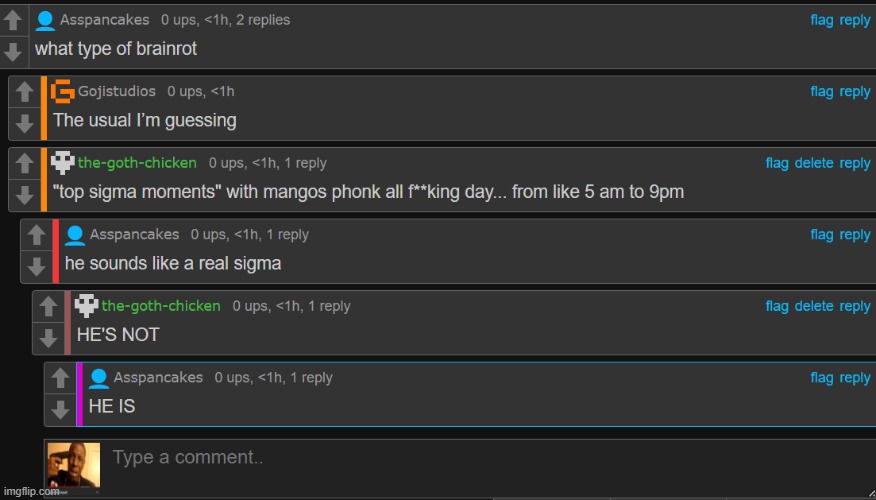Image resolution: width=876 pixels, height=500 pixels.
Task: Upvote "he sounds like a real sigma" comment
Action: (36, 236)
